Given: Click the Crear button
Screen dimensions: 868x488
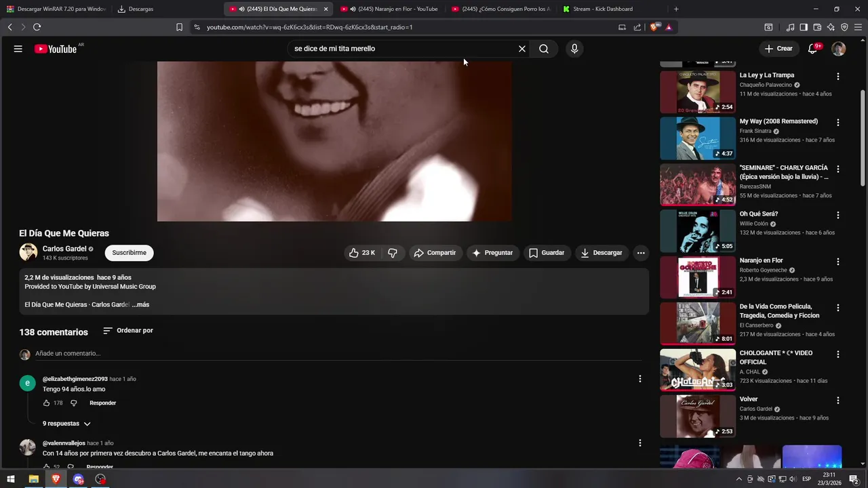Looking at the screenshot, I should click(x=778, y=49).
